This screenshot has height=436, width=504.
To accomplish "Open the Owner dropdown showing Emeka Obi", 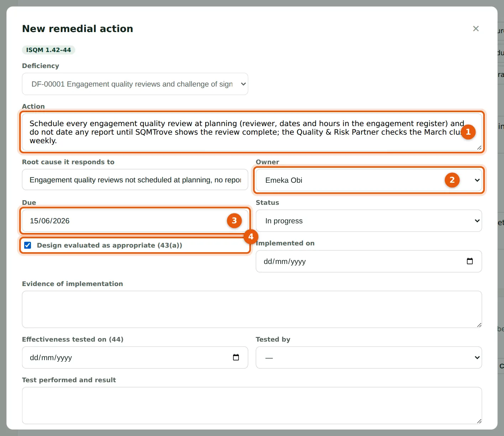I will [x=369, y=180].
